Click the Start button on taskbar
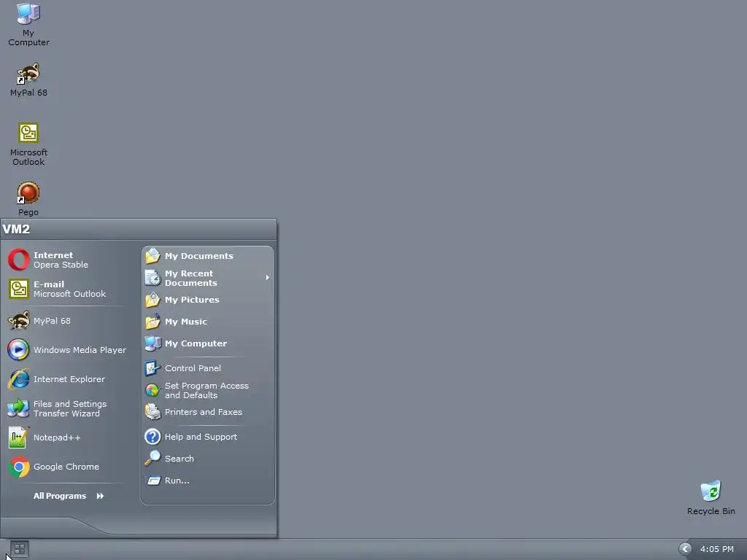 tap(20, 550)
